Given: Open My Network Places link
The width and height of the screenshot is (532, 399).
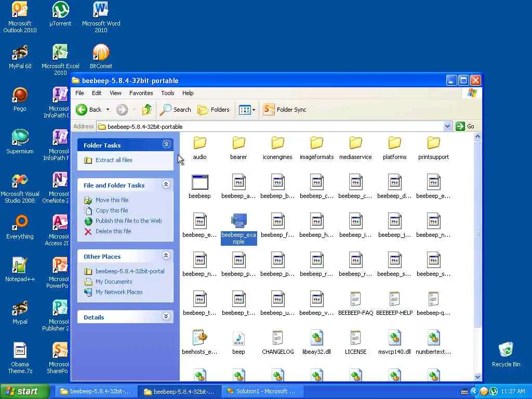Looking at the screenshot, I should coord(119,292).
